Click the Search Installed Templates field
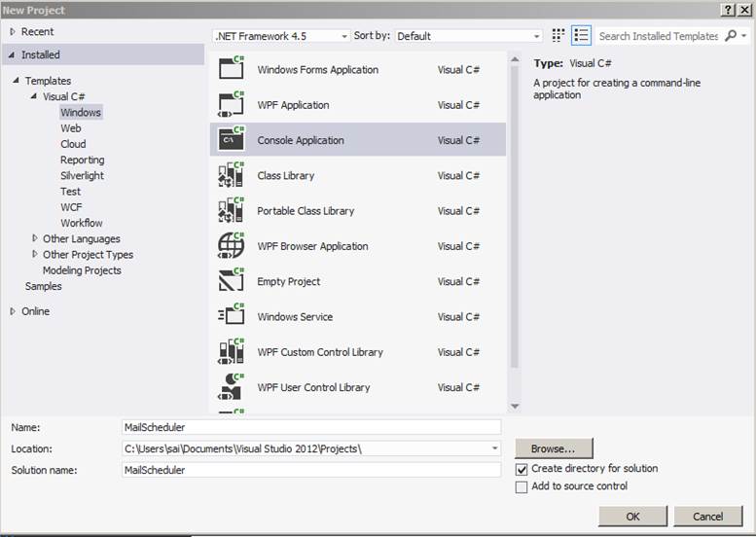This screenshot has width=756, height=537. [x=659, y=36]
